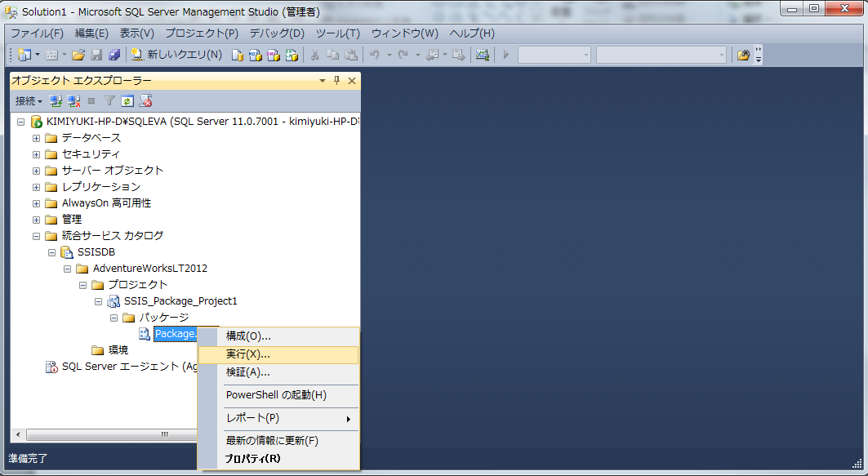Collapse the KIMIYUKI-HP-D¥SQLEVA server node
This screenshot has width=868, height=476.
tap(20, 122)
